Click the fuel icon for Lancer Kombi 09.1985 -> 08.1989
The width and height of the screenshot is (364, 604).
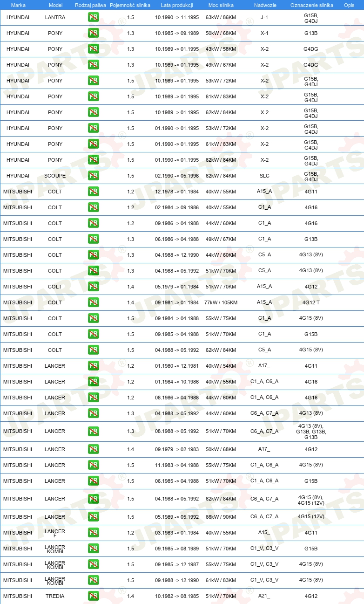(93, 549)
